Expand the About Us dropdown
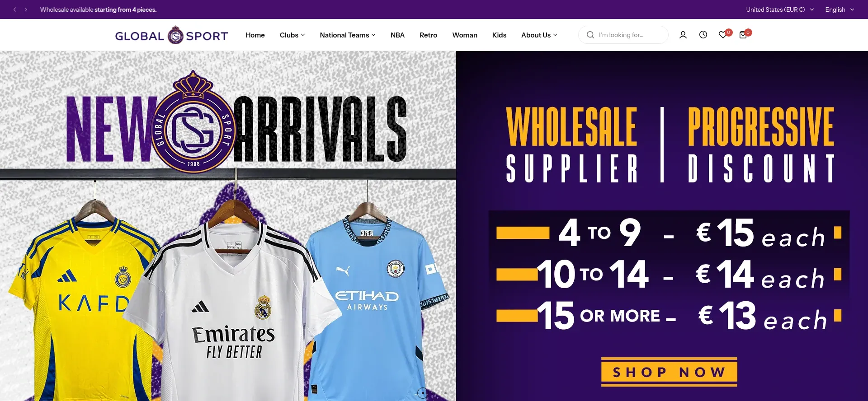868x401 pixels. pyautogui.click(x=539, y=35)
